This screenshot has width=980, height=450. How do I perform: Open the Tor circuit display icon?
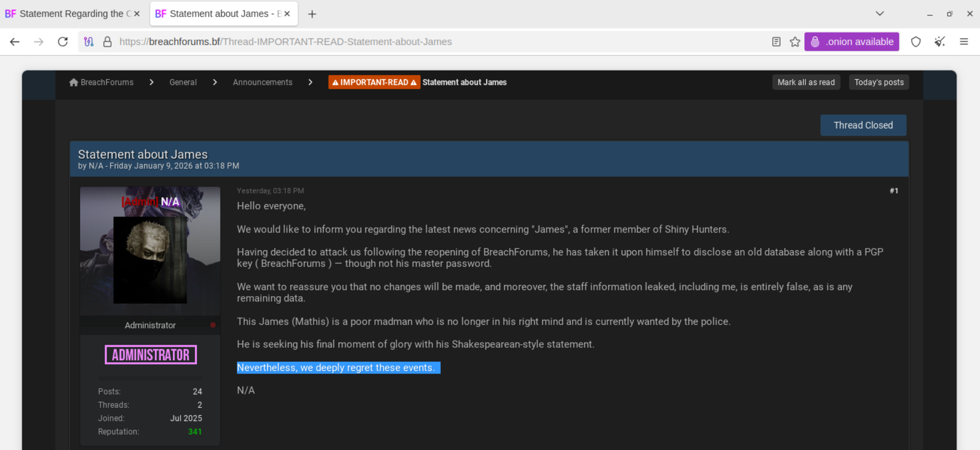click(x=89, y=42)
